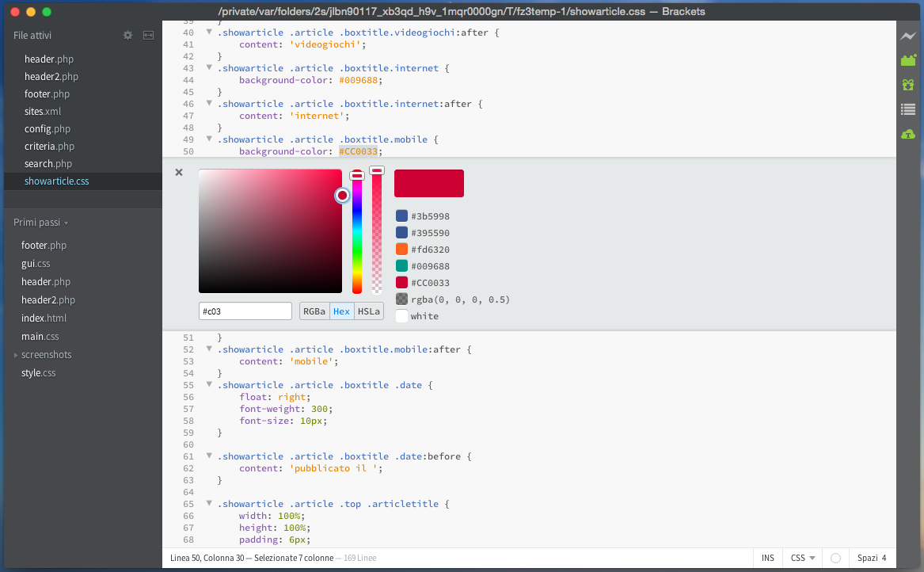Click the list lines icon in right toolbar

pyautogui.click(x=908, y=109)
